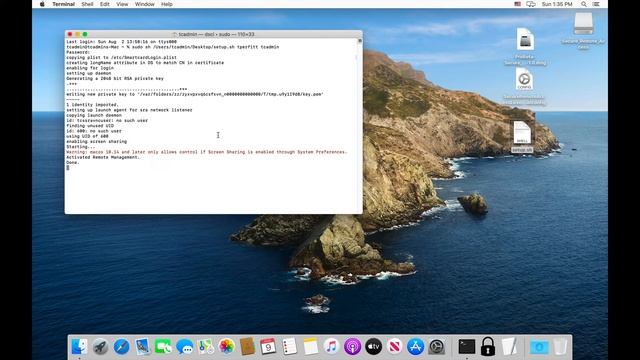Open FaceTime in the Dock
Screen dimensions: 640x360
coord(163,347)
